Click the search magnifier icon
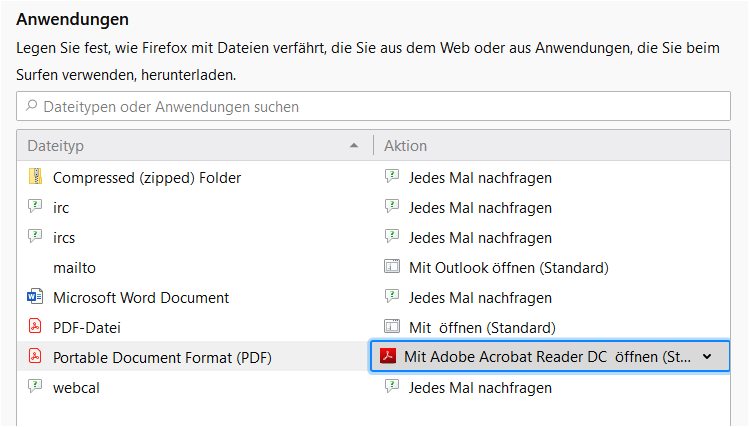749x427 pixels. [x=32, y=105]
